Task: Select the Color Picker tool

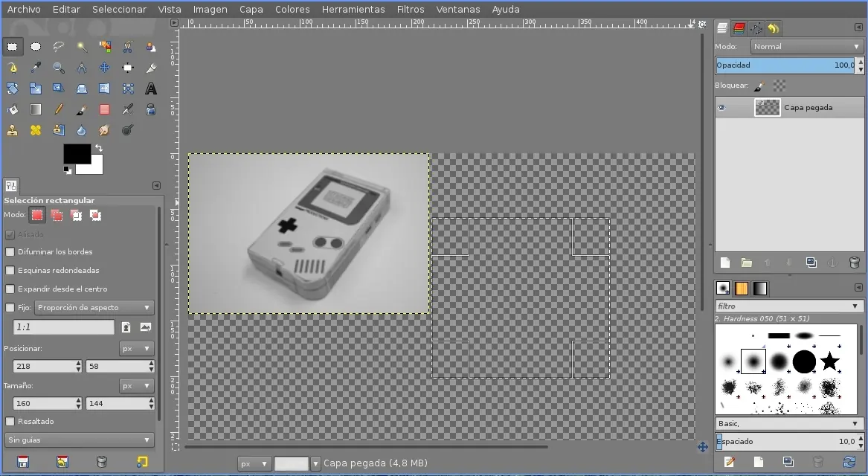Action: (35, 67)
